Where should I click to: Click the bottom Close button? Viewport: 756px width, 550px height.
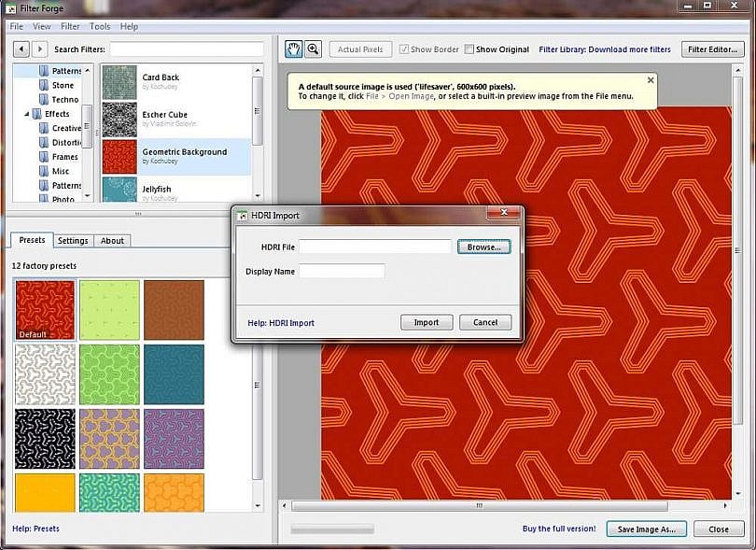tap(719, 529)
